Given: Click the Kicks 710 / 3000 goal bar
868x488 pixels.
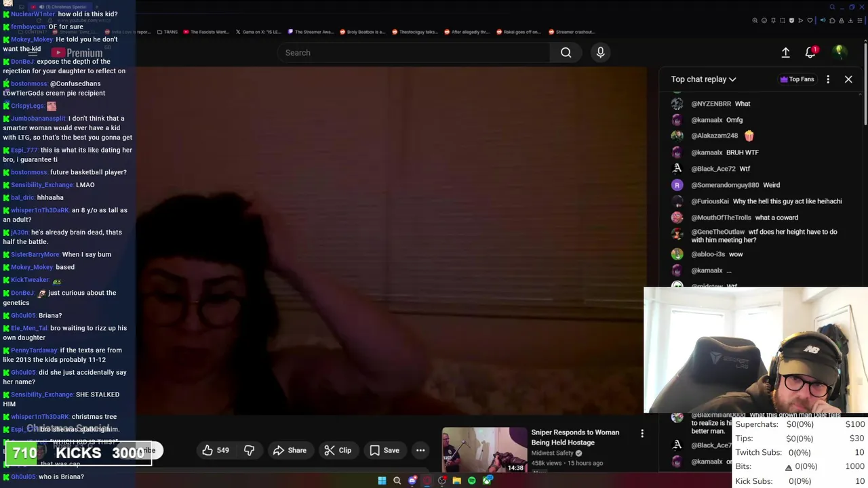Looking at the screenshot, I should (78, 453).
